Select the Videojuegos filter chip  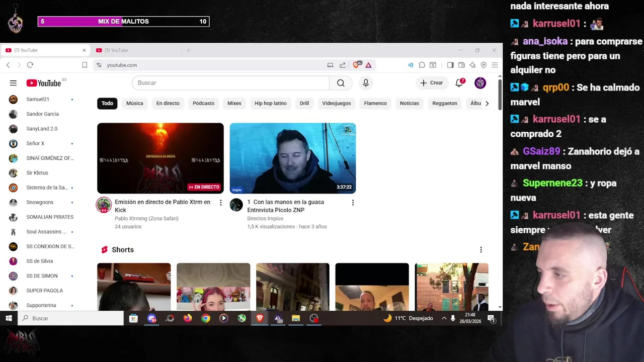pyautogui.click(x=336, y=103)
